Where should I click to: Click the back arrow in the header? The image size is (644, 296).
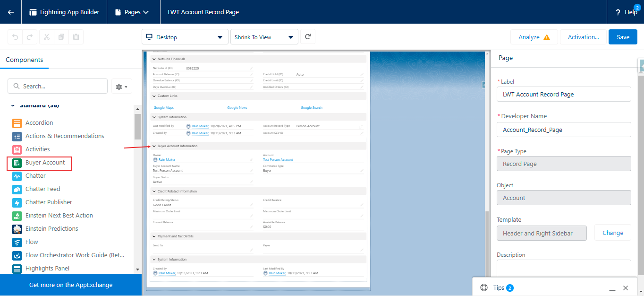11,12
